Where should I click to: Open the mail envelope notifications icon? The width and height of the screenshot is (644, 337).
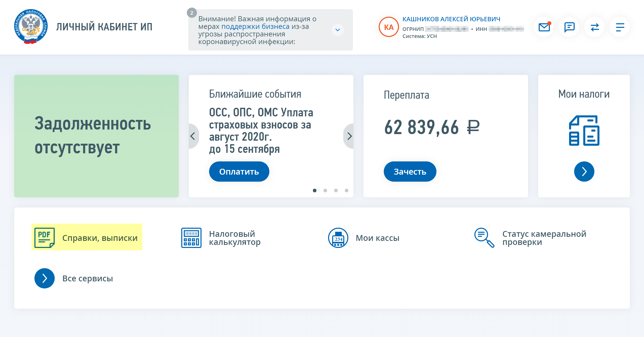[544, 27]
